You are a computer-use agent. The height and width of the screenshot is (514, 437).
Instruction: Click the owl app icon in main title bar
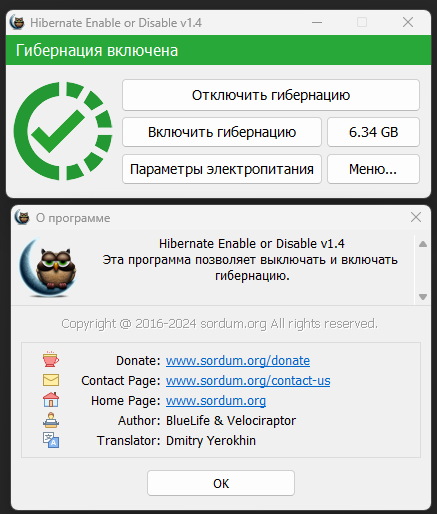click(17, 23)
